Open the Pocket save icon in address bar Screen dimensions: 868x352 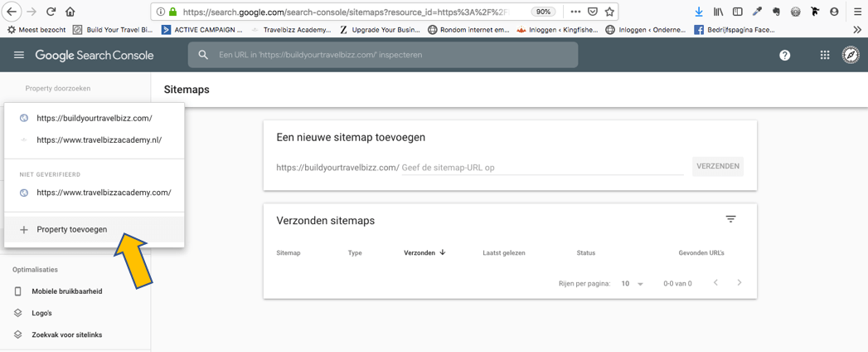pyautogui.click(x=592, y=11)
